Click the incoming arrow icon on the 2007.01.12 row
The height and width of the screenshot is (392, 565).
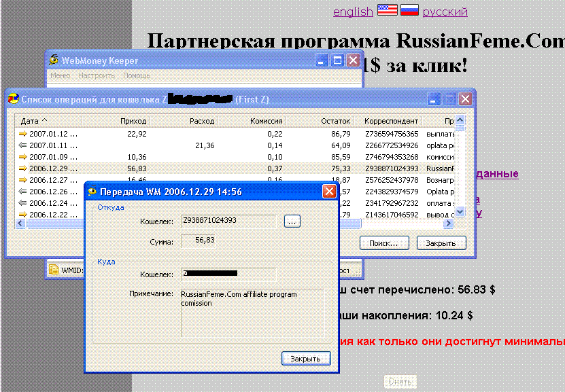point(22,134)
